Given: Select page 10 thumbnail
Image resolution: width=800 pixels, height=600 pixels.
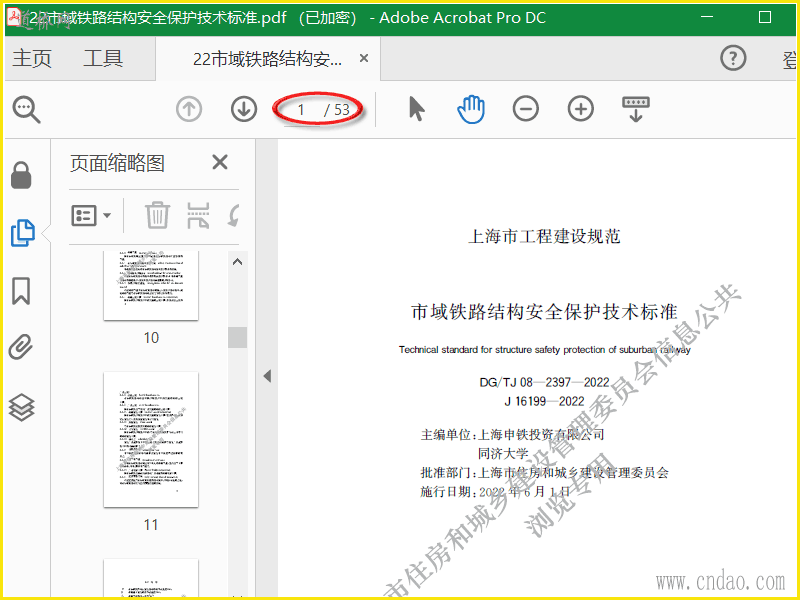Looking at the screenshot, I should click(151, 285).
